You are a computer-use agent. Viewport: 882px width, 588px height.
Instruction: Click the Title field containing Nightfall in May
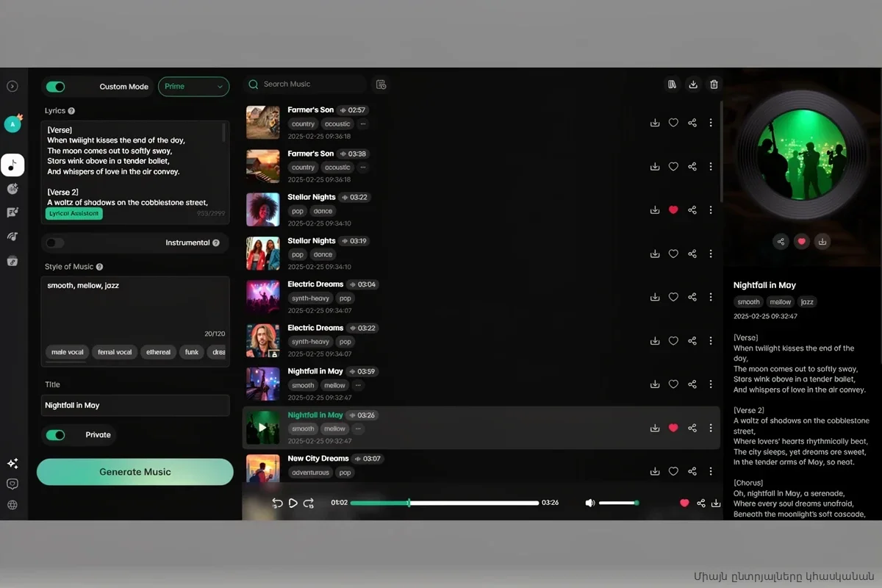point(135,406)
